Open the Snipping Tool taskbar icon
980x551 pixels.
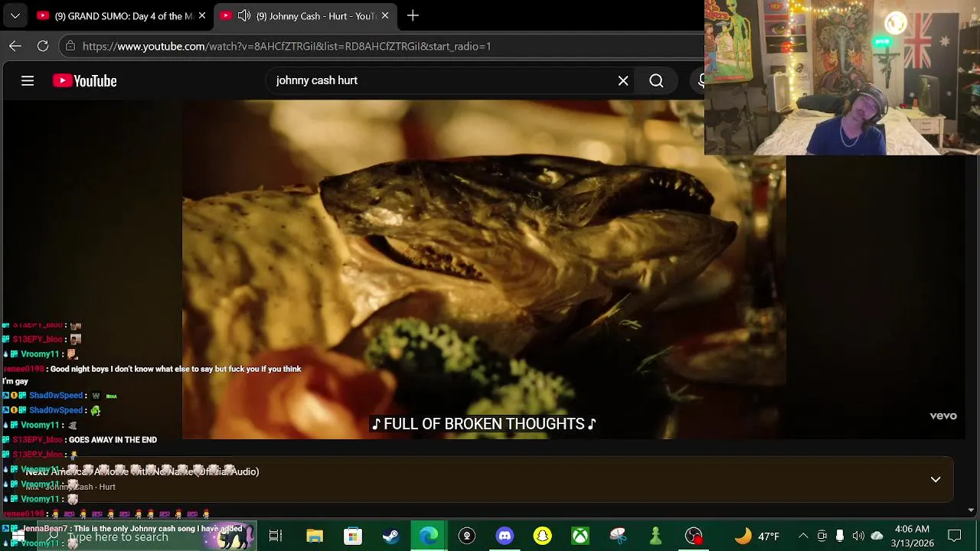point(618,536)
